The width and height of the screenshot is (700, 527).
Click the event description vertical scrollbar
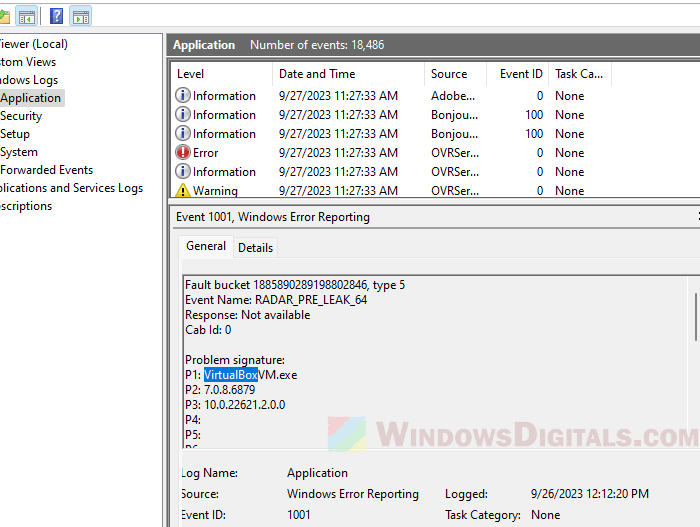click(x=695, y=317)
